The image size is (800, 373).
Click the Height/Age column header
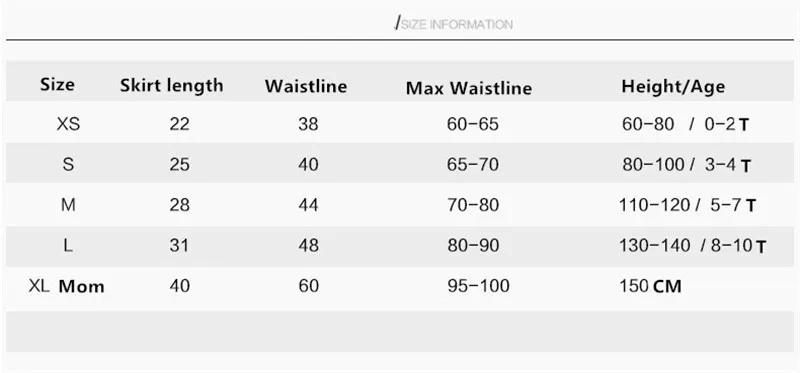673,87
